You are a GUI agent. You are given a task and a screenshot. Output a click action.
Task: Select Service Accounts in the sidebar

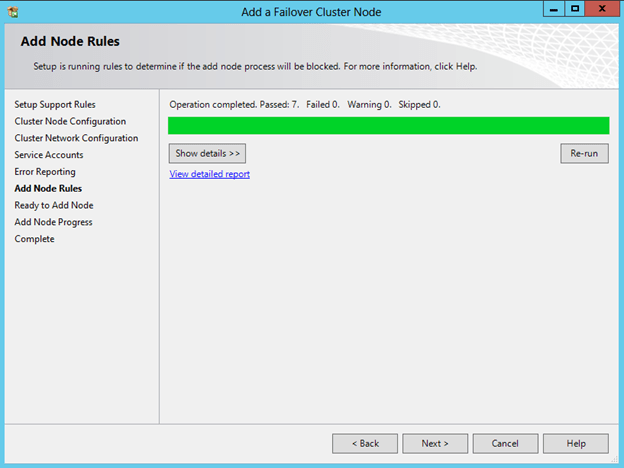point(49,155)
